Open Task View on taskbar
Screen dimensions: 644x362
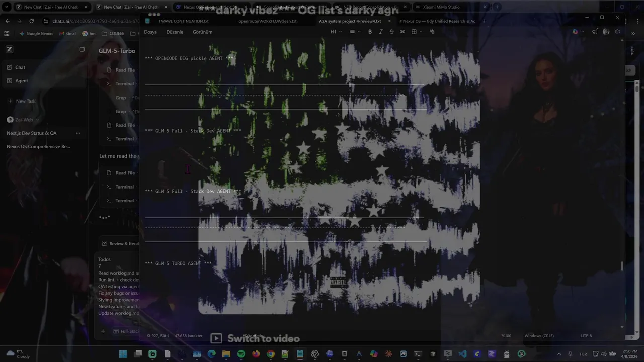tap(138, 354)
